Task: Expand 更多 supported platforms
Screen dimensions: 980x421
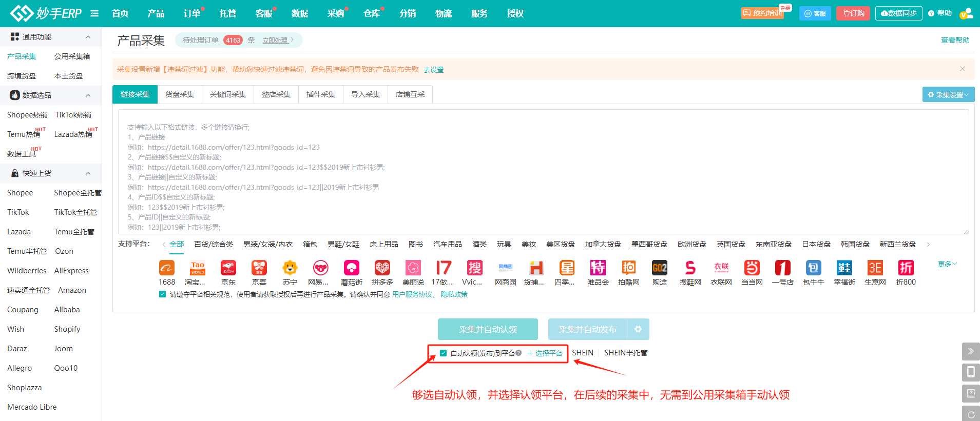Action: coord(947,264)
